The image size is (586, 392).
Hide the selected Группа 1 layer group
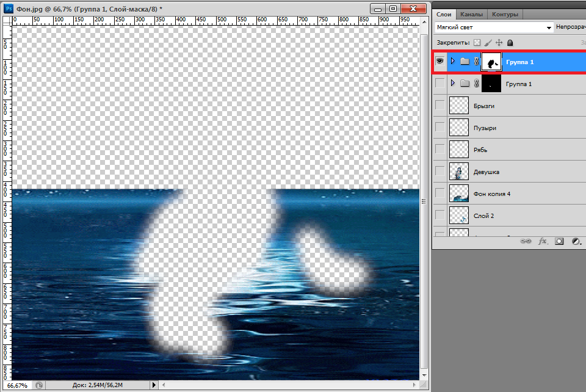point(440,62)
